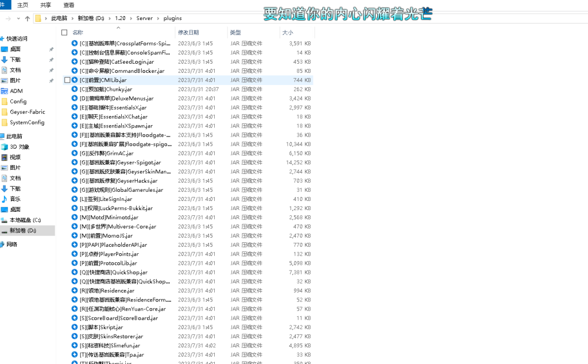Select the jar icon of Chunky.jar

tap(75, 89)
